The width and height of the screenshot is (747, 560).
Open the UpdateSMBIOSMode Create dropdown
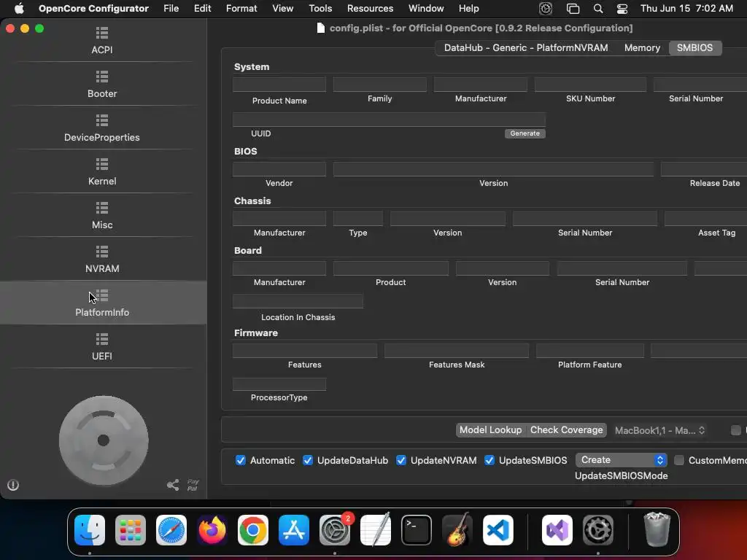(622, 460)
